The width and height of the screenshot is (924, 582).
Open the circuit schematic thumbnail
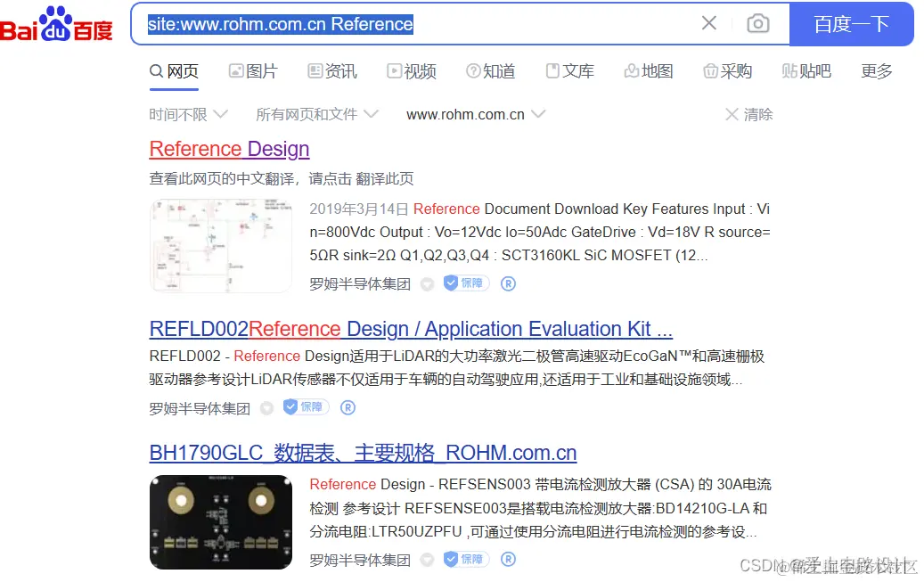tap(221, 246)
